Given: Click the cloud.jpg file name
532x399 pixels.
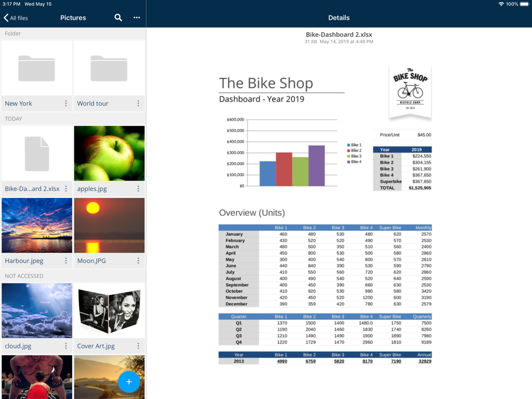Looking at the screenshot, I should (x=18, y=346).
